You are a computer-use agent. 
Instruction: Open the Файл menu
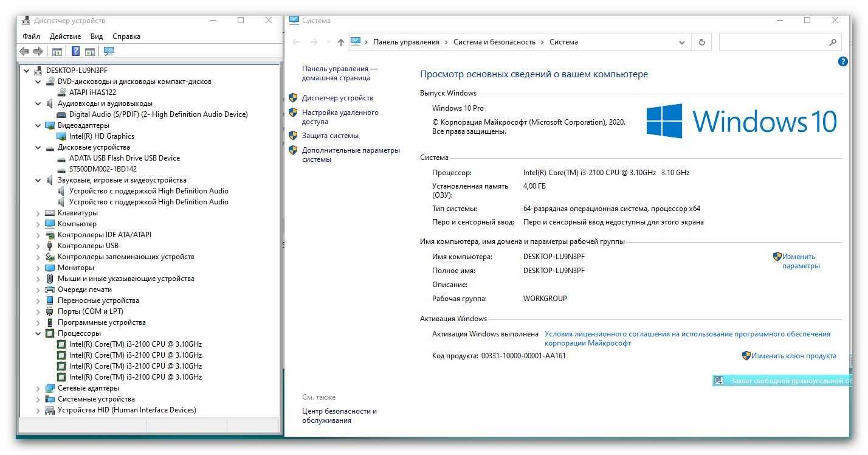pyautogui.click(x=31, y=36)
